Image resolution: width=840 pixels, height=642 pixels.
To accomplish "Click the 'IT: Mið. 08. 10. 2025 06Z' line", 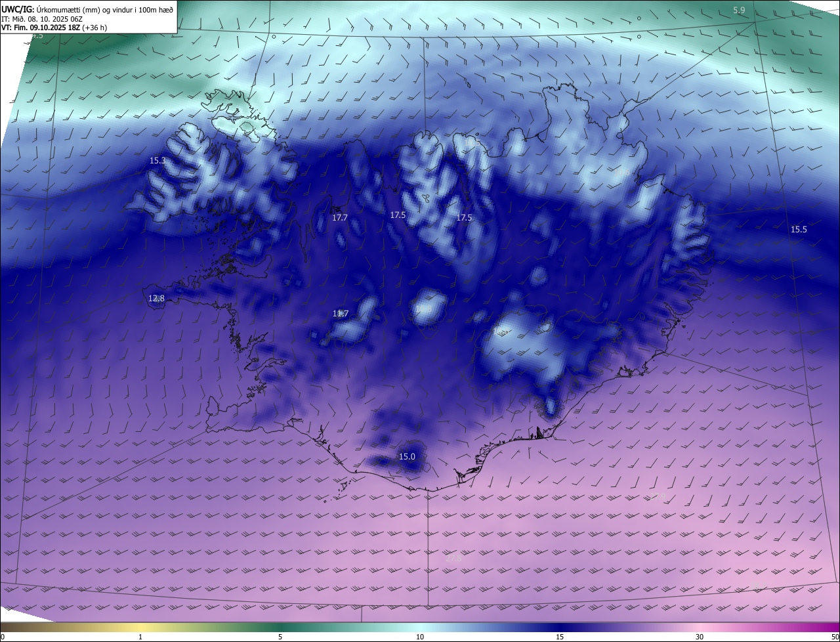I will click(42, 19).
